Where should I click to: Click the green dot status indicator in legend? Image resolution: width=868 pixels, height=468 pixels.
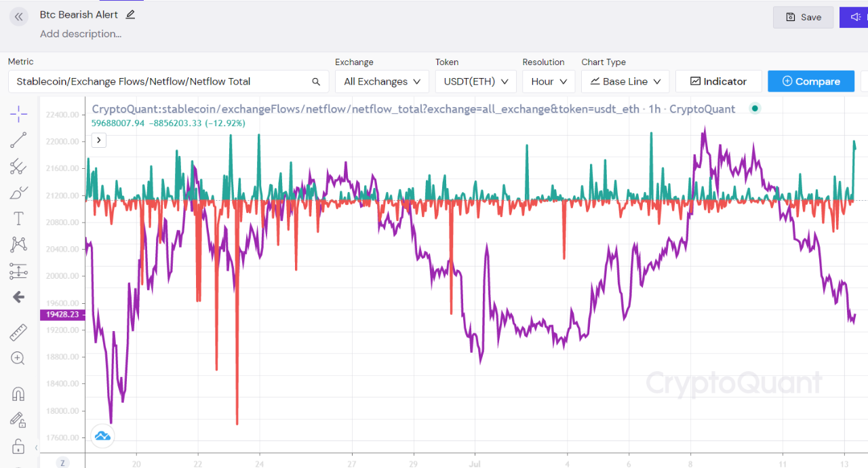click(755, 109)
